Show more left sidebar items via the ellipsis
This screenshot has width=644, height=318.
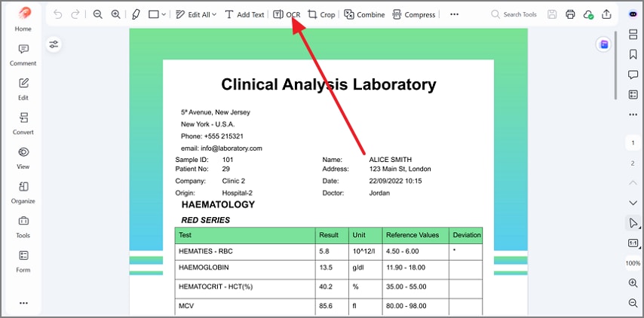click(x=23, y=303)
